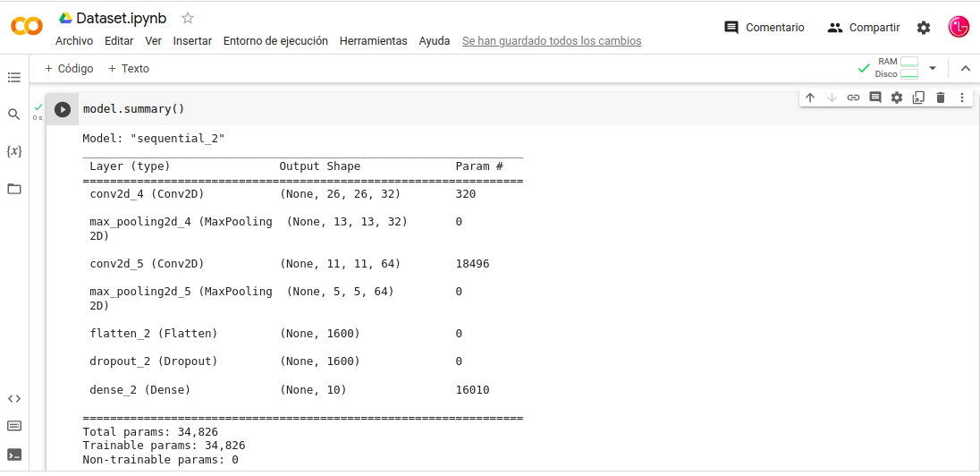Open the variables inspector panel
The image size is (980, 476).
tap(14, 151)
